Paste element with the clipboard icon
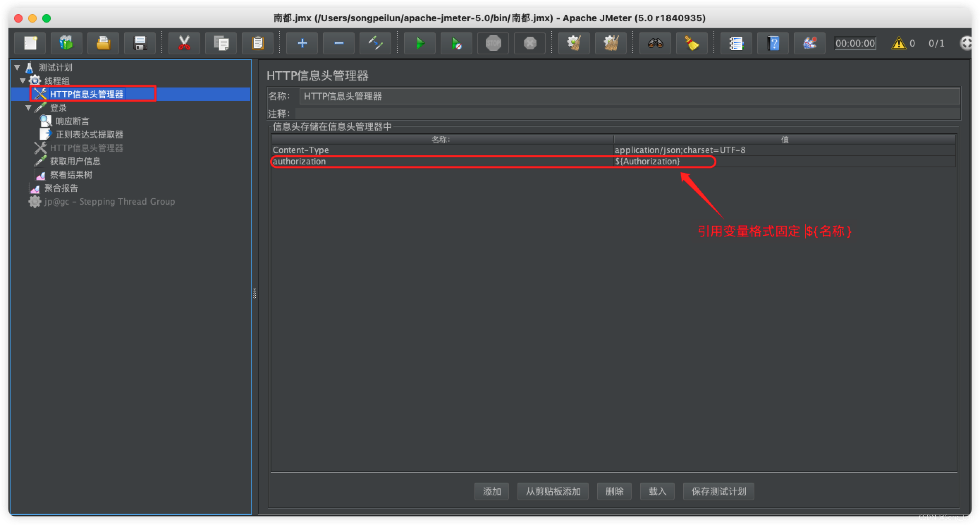 click(x=258, y=43)
